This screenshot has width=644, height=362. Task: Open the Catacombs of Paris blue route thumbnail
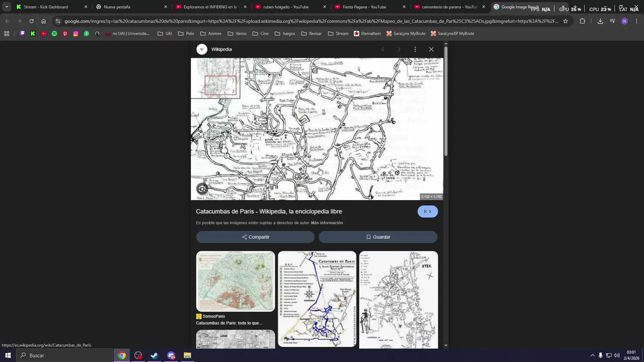pos(317,299)
